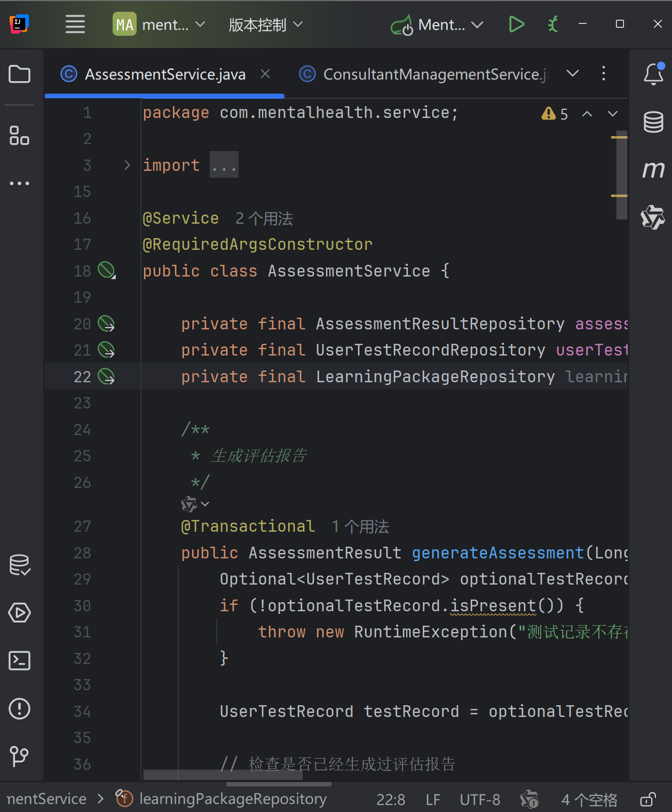The width and height of the screenshot is (672, 812).
Task: Click the UTF-8 encoding selector
Action: pyautogui.click(x=480, y=800)
